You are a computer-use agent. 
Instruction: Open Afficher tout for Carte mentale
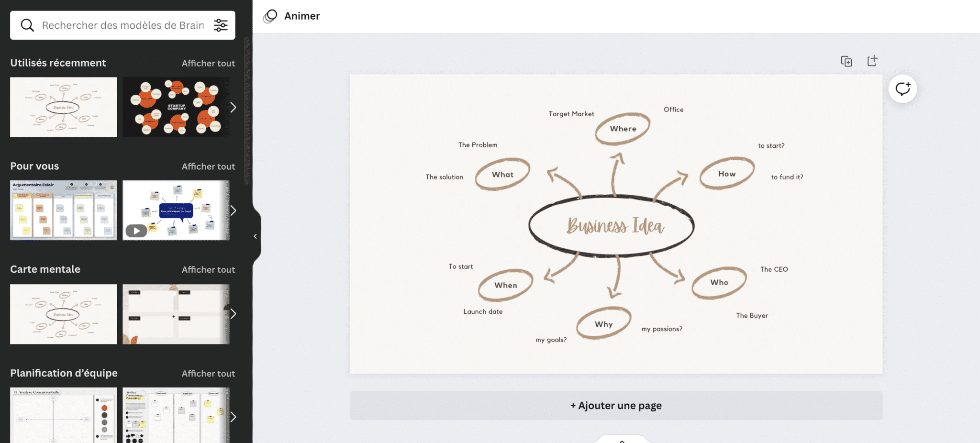coord(208,269)
